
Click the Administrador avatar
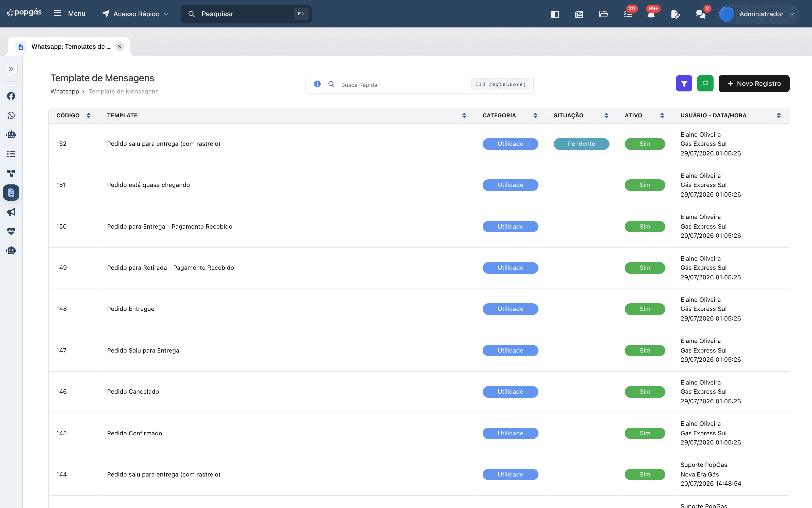727,14
